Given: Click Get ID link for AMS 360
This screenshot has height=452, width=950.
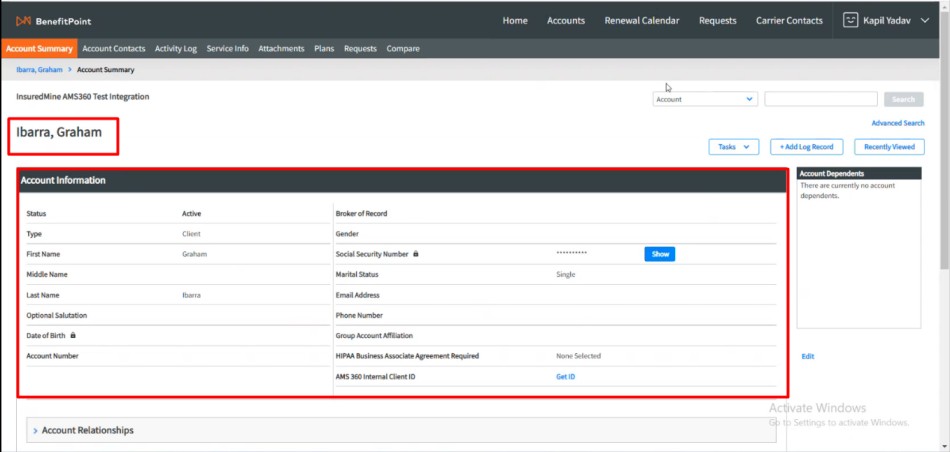Looking at the screenshot, I should coord(565,376).
